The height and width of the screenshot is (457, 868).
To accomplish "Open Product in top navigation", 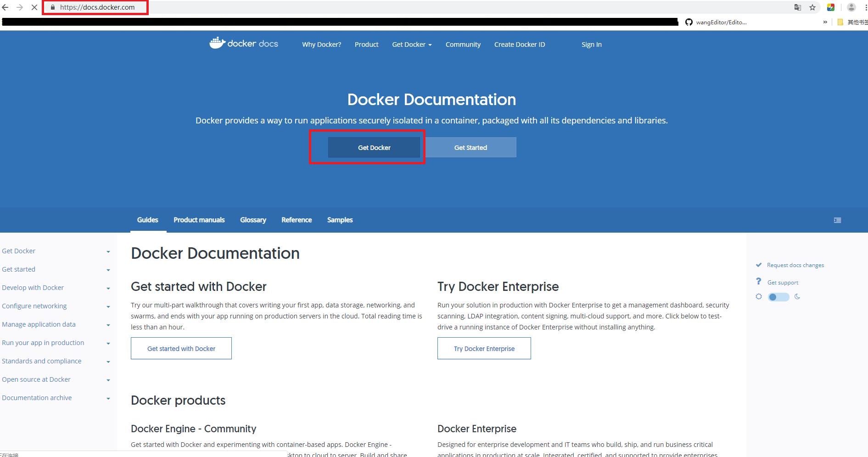I will pyautogui.click(x=366, y=45).
